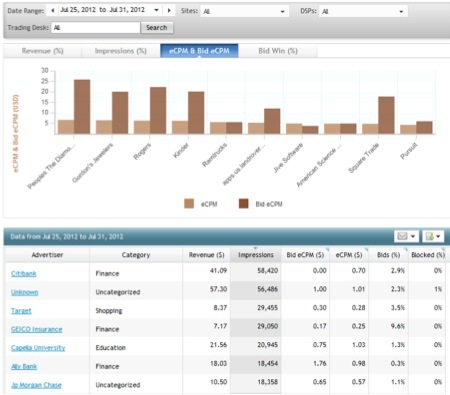The width and height of the screenshot is (450, 395).
Task: Switch to the Bid Win (%) tab
Action: [x=278, y=51]
